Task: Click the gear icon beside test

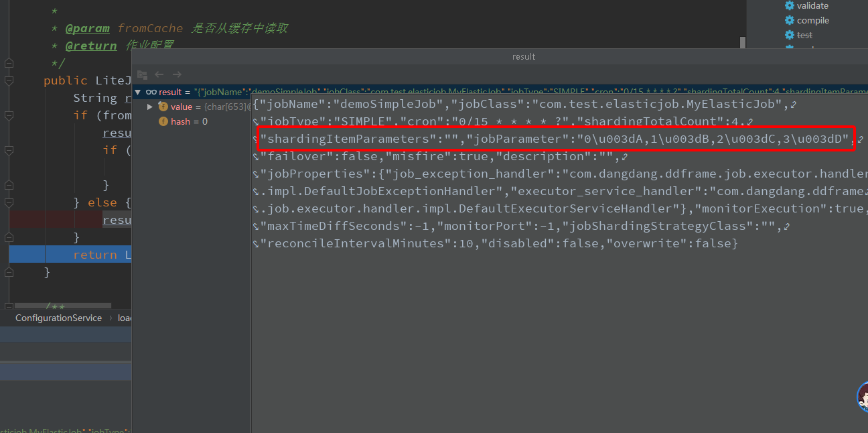Action: click(789, 35)
